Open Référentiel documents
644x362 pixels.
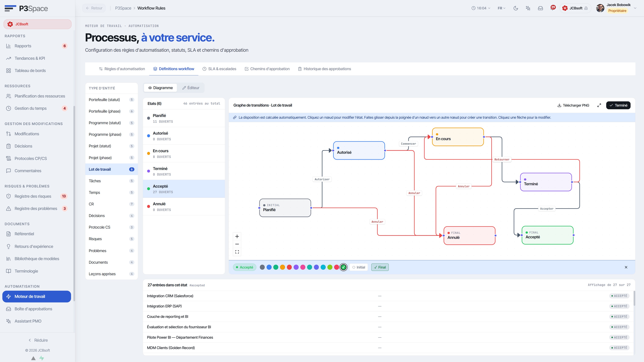[x=37, y=234]
